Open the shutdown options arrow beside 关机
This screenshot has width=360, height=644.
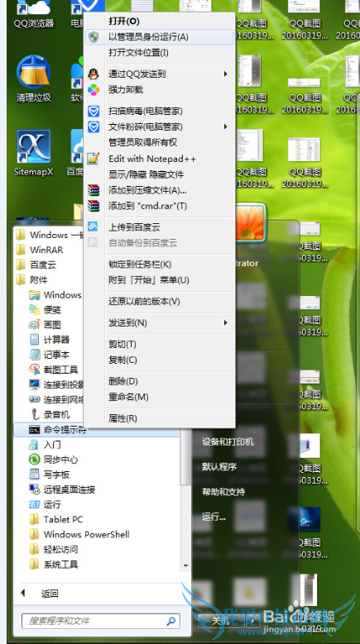click(x=253, y=620)
